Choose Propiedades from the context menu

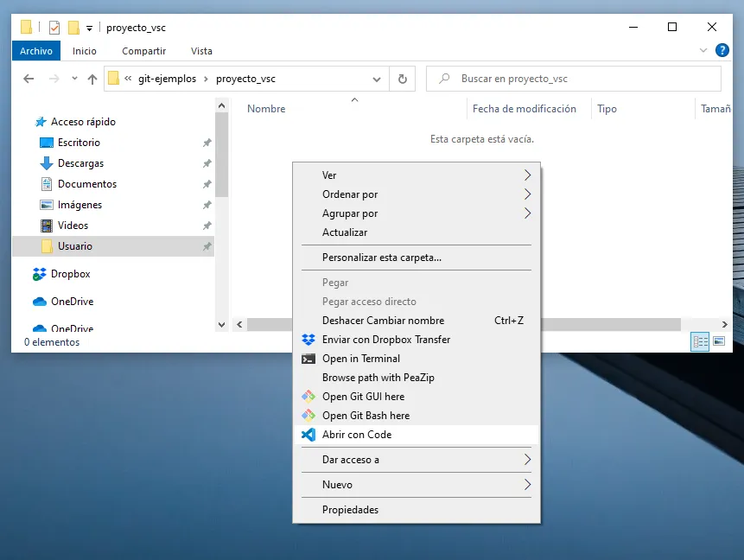pos(350,510)
